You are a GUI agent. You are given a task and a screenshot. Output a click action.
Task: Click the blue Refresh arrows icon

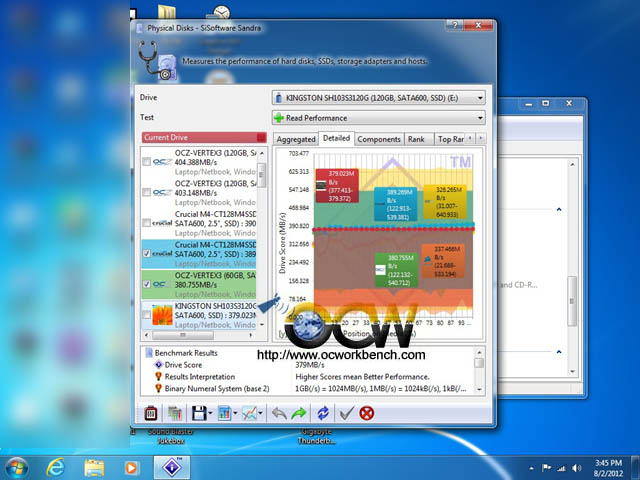pos(323,413)
